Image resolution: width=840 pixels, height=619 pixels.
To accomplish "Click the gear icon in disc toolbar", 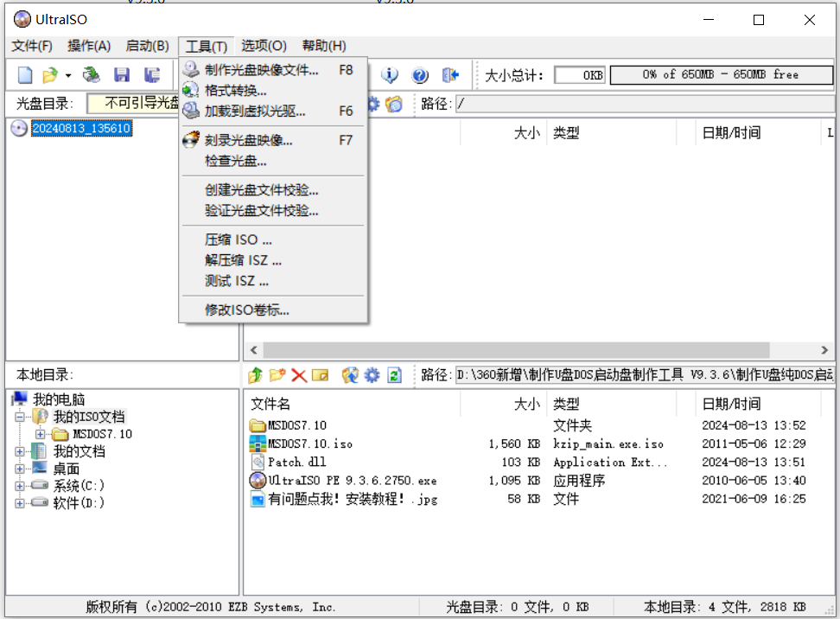I will click(373, 104).
